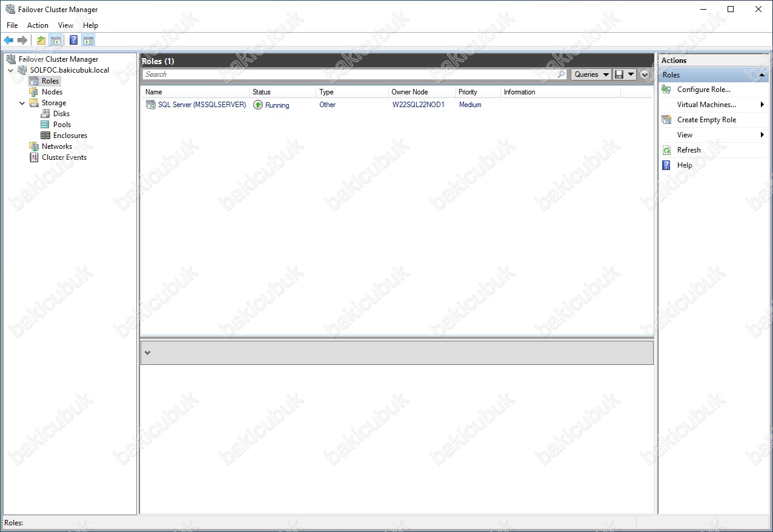This screenshot has height=532, width=773.
Task: Select the Failover Cluster Manager root node icon
Action: (11, 59)
